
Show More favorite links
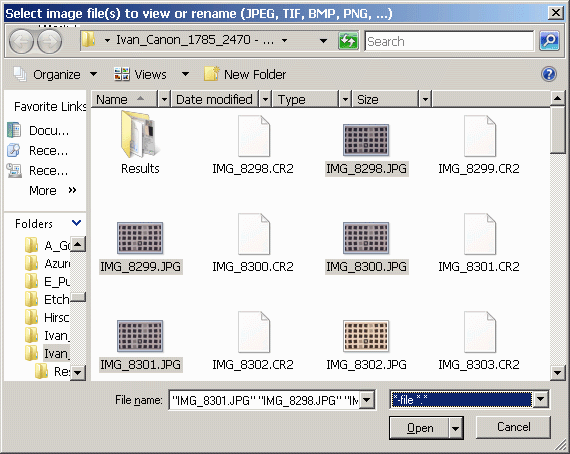pos(52,190)
